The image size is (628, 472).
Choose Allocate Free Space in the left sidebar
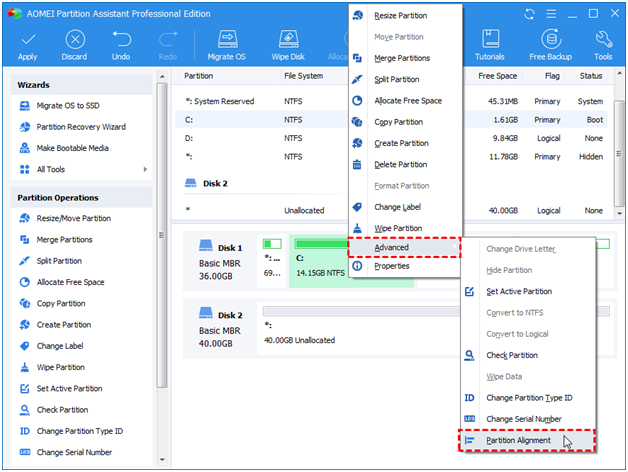tap(62, 282)
